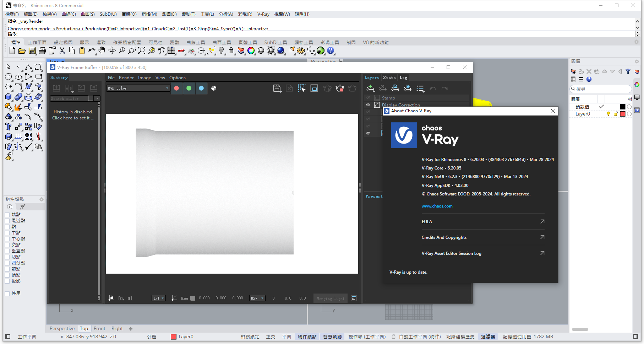The height and width of the screenshot is (344, 644).
Task: Click the blue help question mark icon
Action: [331, 51]
